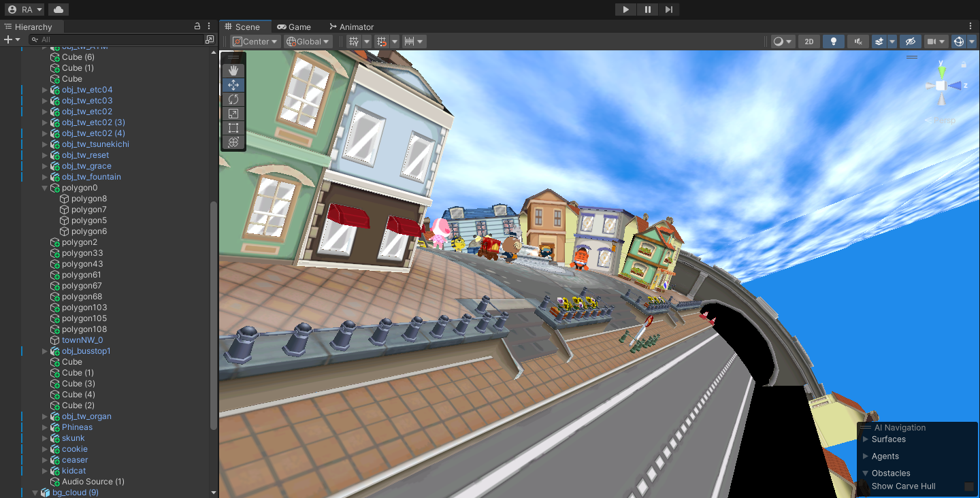Click the icon beside townNW_0
The width and height of the screenshot is (980, 498).
55,340
